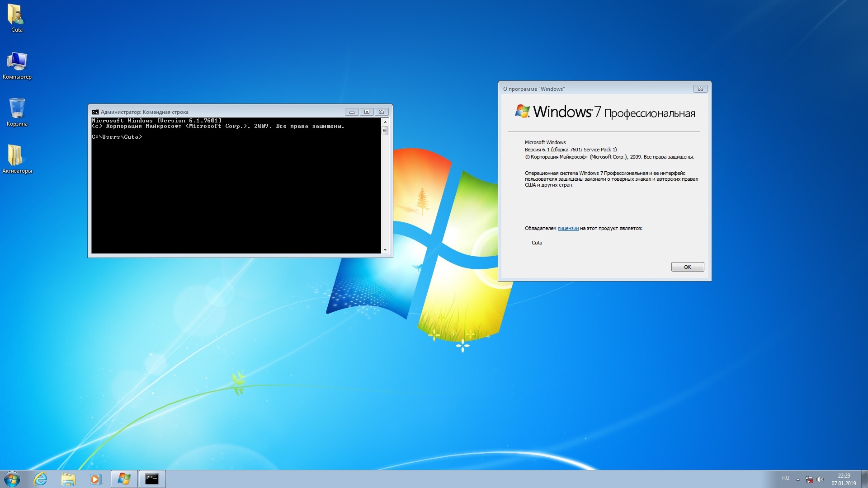Click the Command Prompt title bar icon

pos(95,112)
